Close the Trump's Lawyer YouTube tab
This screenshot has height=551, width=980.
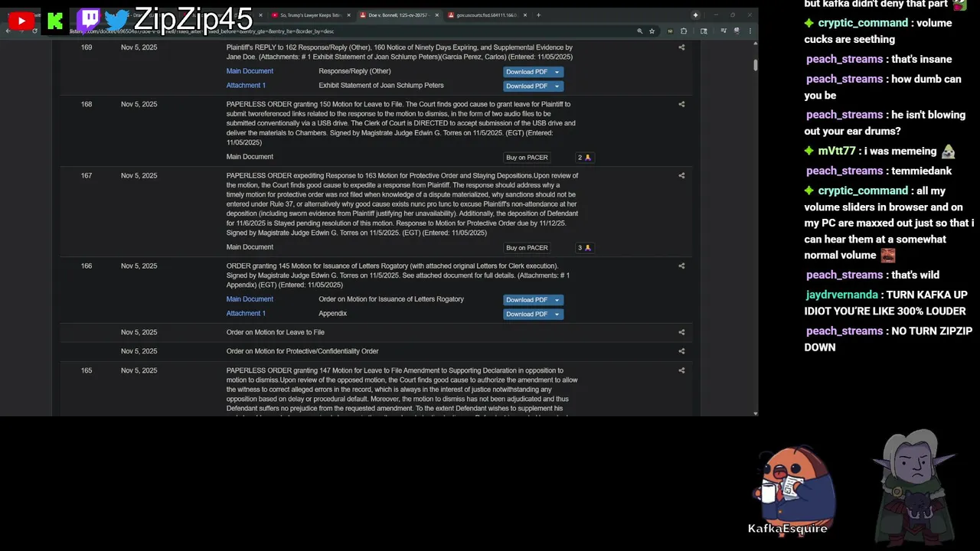pos(349,15)
